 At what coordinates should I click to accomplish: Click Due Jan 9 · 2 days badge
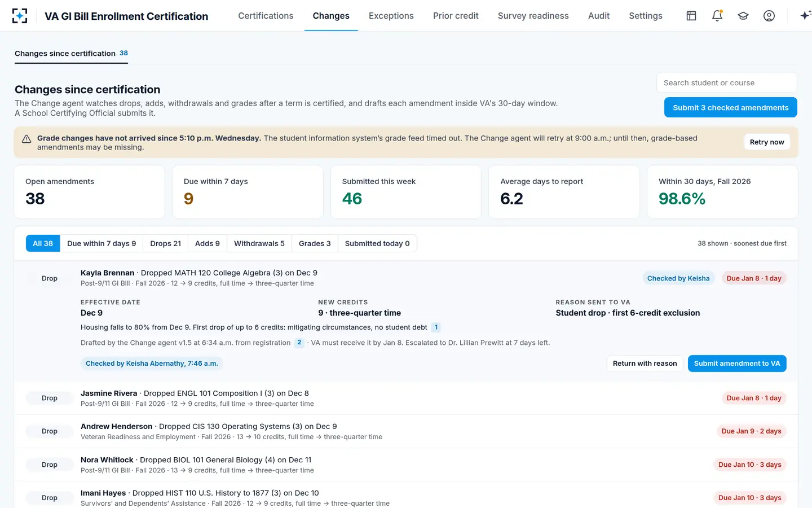751,431
